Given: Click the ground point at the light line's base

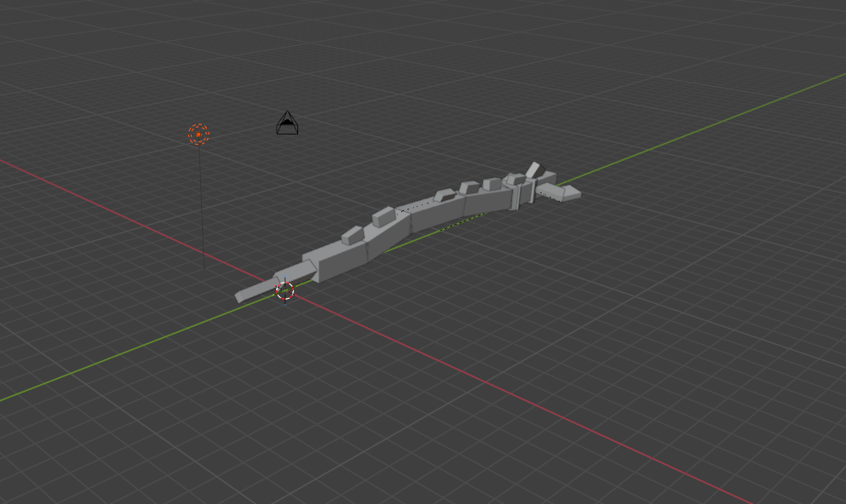Looking at the screenshot, I should tap(204, 268).
